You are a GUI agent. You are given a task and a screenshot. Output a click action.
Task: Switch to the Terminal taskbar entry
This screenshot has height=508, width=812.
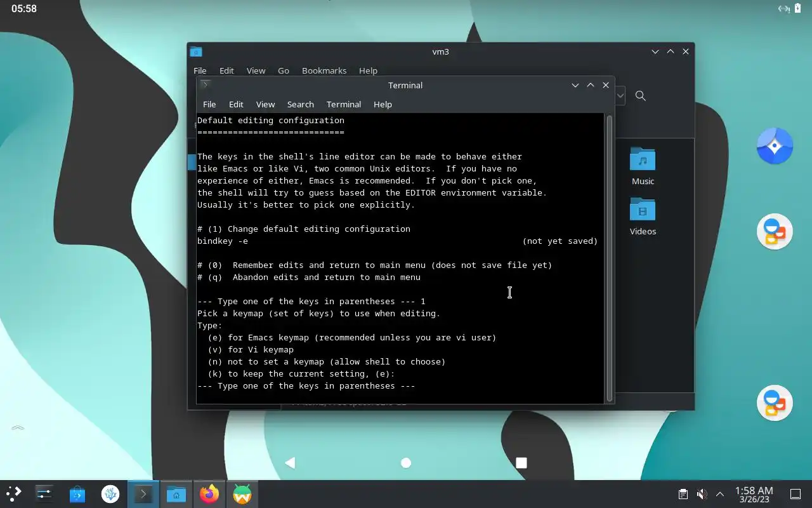[143, 494]
